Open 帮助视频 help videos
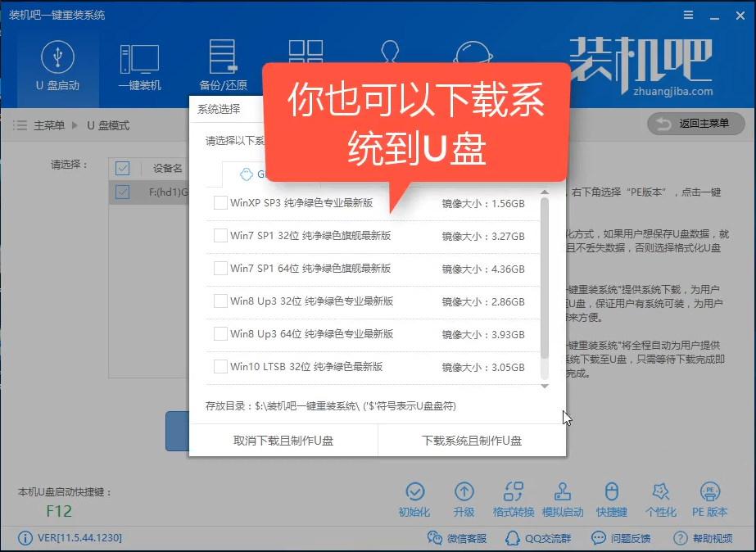This screenshot has height=552, width=756. click(706, 538)
